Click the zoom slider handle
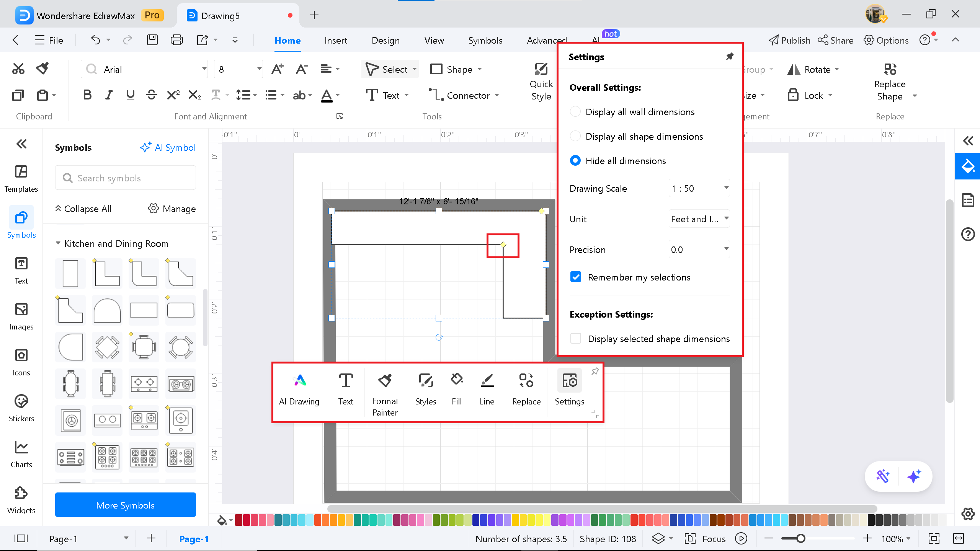The height and width of the screenshot is (551, 980). click(800, 539)
